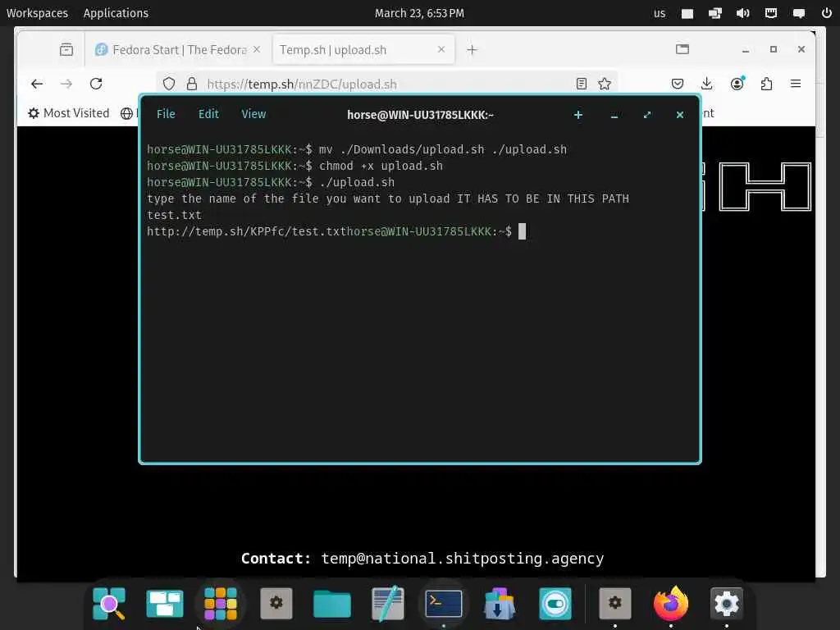
Task: Close the Temp.sh upload.sh tab
Action: pos(441,49)
